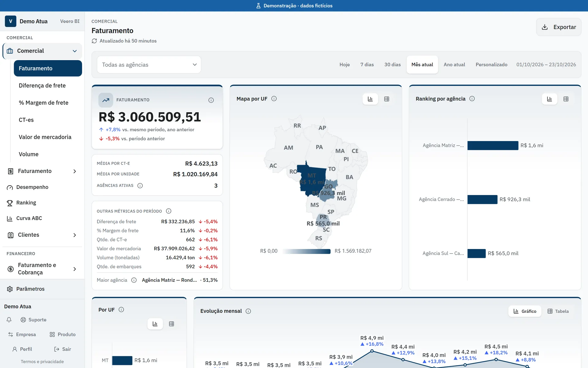This screenshot has width=588, height=368.
Task: Switch Ranking por agência to chart view
Action: 549,99
